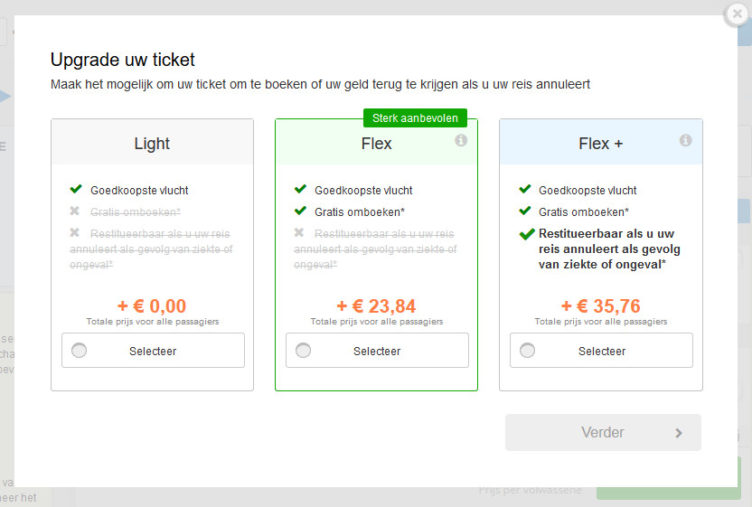Click the € 35,76 price on Flex +
Viewport: 752px width, 507px height.
[x=600, y=306]
